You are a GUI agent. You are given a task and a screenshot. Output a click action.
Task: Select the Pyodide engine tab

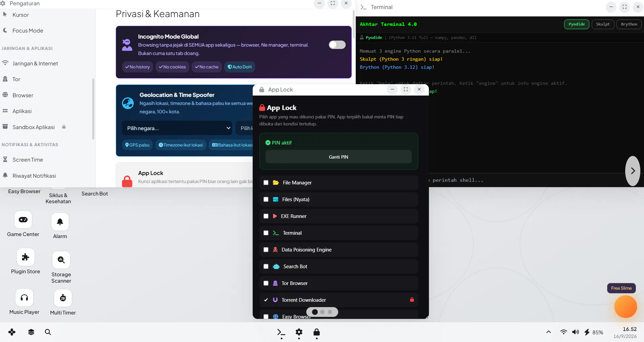click(x=577, y=24)
